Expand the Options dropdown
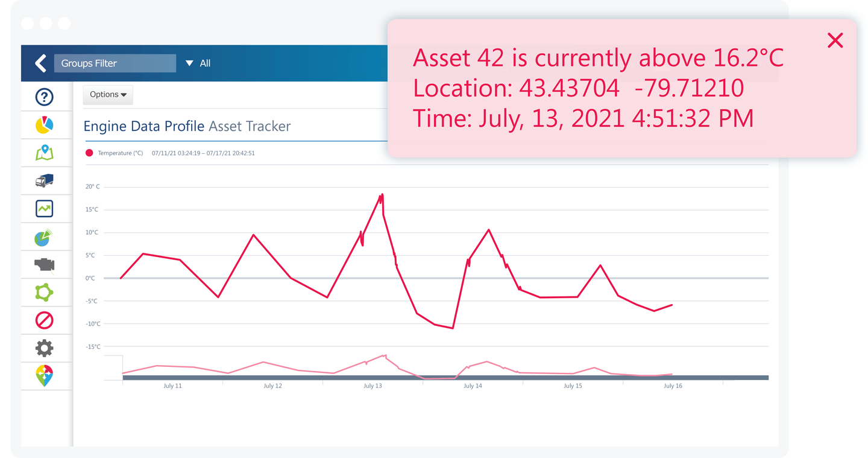Screen dimensions: 868x458 click(x=108, y=95)
